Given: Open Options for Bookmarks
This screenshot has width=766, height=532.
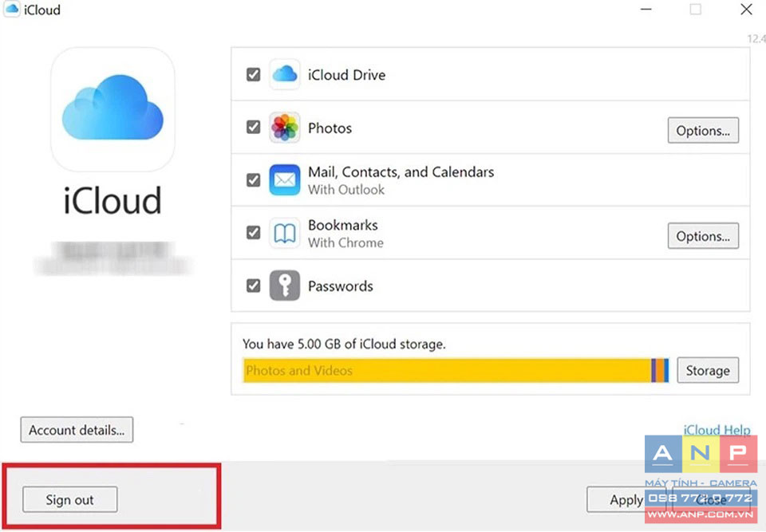Looking at the screenshot, I should (703, 236).
